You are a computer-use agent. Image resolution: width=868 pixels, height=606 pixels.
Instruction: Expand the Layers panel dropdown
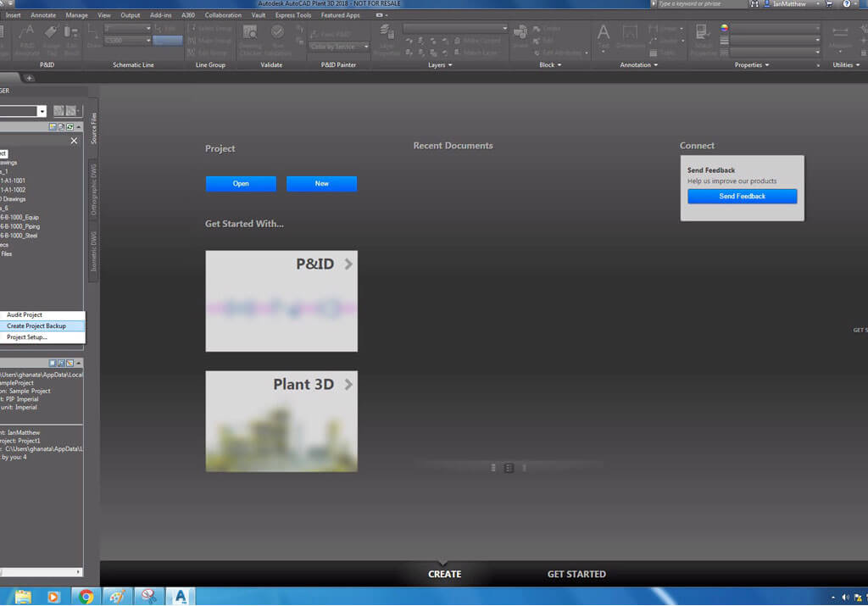pos(450,65)
